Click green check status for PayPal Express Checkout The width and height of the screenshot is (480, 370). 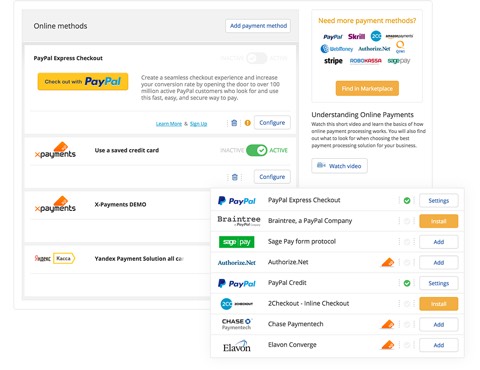point(407,201)
